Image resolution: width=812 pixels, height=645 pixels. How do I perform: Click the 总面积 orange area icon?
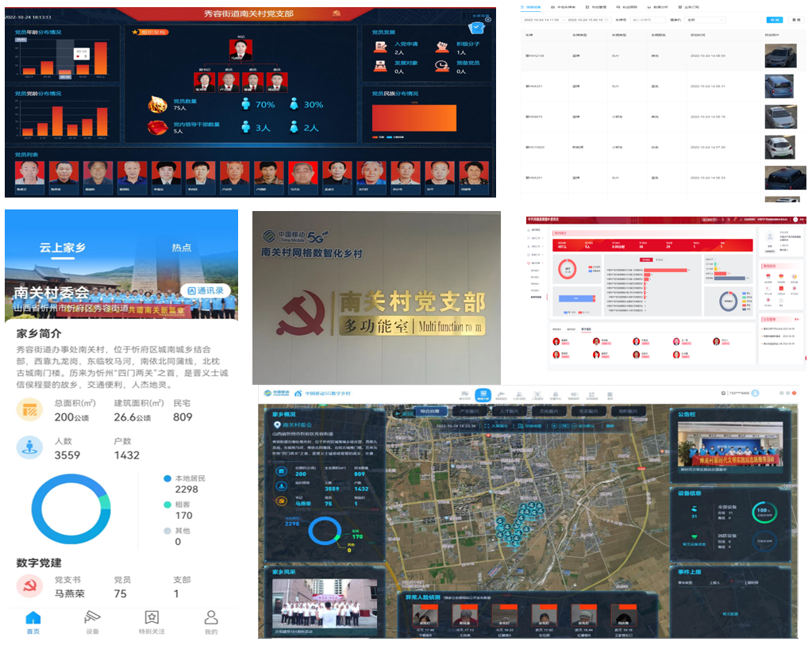[x=29, y=410]
